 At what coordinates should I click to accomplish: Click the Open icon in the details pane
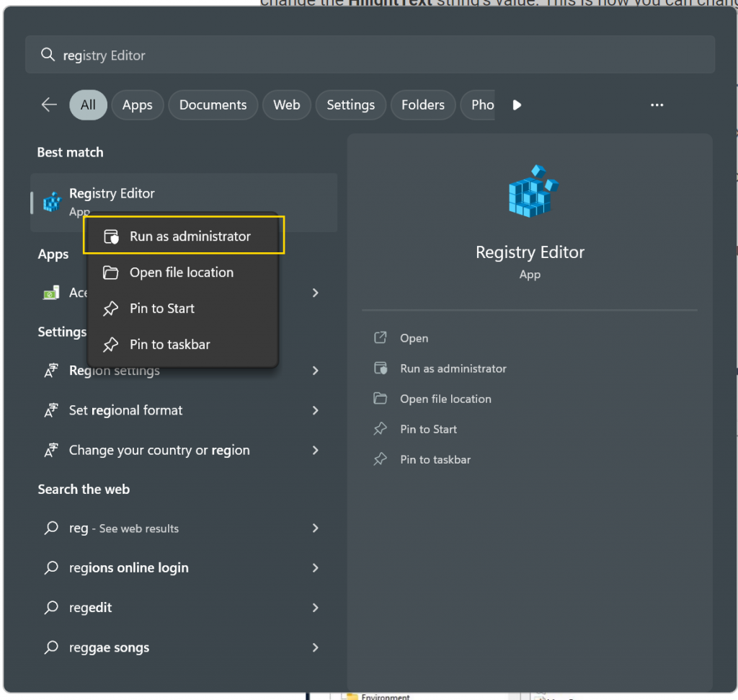pos(381,337)
